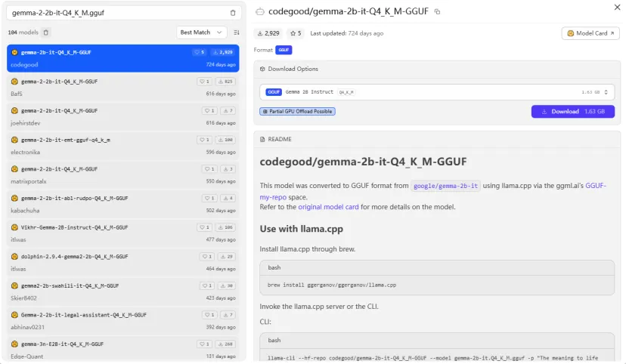Open the Best Match sorting dropdown

pyautogui.click(x=201, y=32)
